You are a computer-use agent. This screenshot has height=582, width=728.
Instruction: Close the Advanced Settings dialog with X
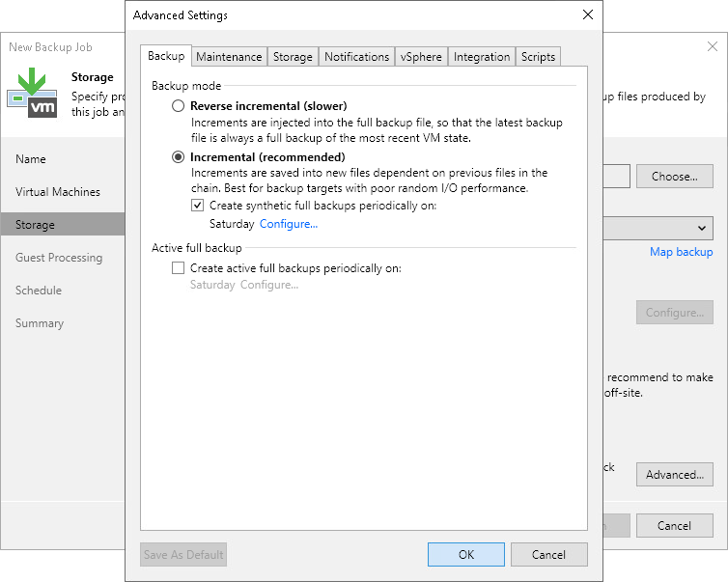[588, 14]
